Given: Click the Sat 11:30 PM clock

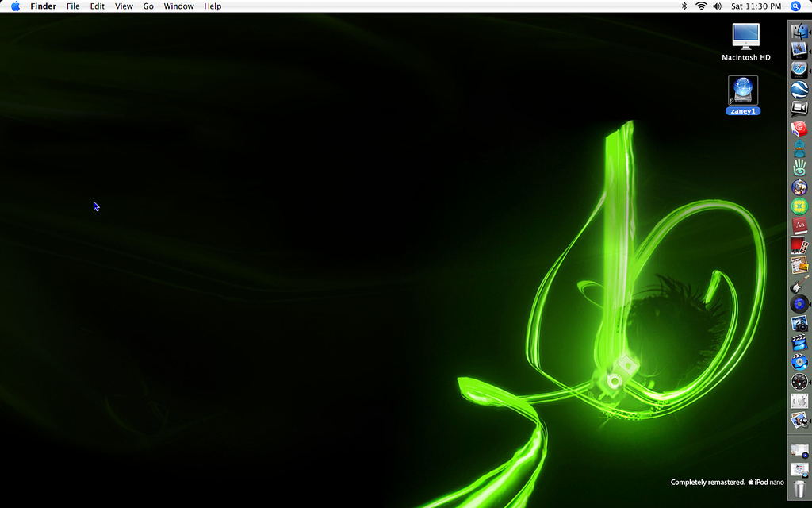Looking at the screenshot, I should tap(756, 6).
